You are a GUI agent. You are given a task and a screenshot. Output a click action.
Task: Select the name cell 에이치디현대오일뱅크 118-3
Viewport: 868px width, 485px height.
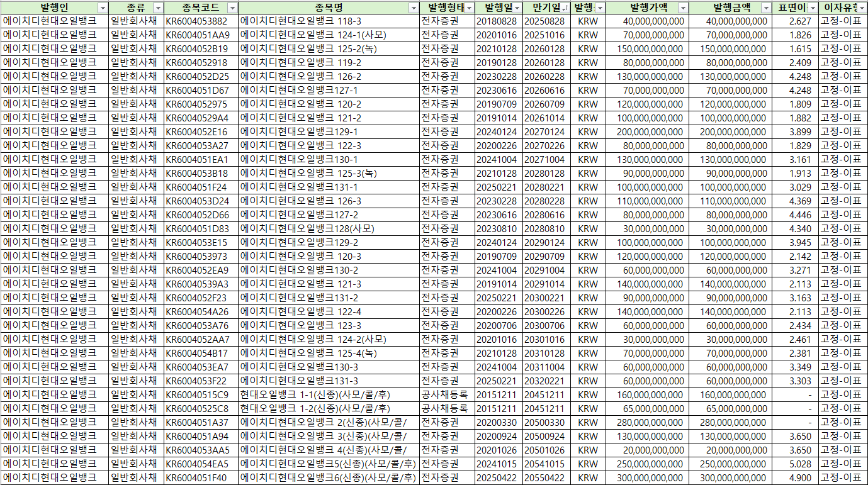[x=329, y=21]
